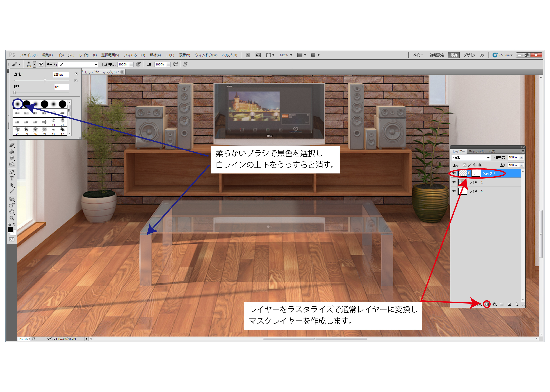
Task: Click the black foreground color swatch
Action: [x=10, y=230]
